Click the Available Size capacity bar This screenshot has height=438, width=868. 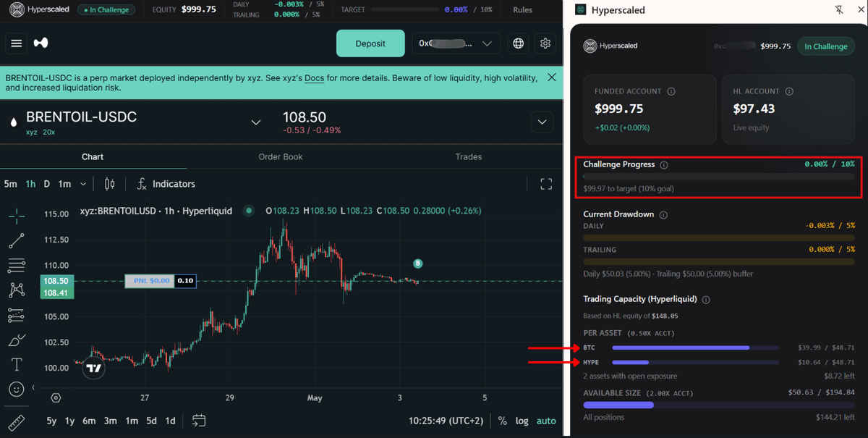tap(719, 405)
